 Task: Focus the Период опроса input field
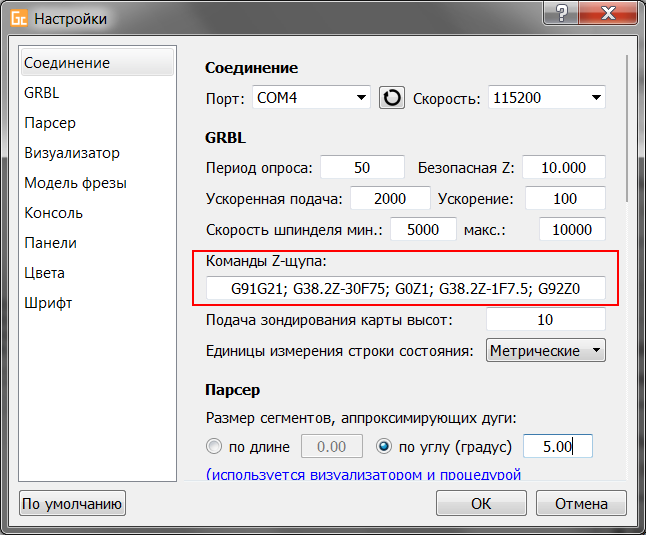tap(362, 168)
